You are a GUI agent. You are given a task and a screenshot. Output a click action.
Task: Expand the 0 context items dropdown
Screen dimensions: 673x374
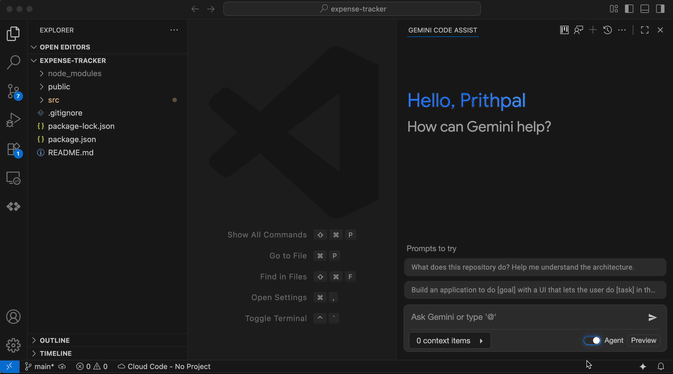tap(449, 341)
